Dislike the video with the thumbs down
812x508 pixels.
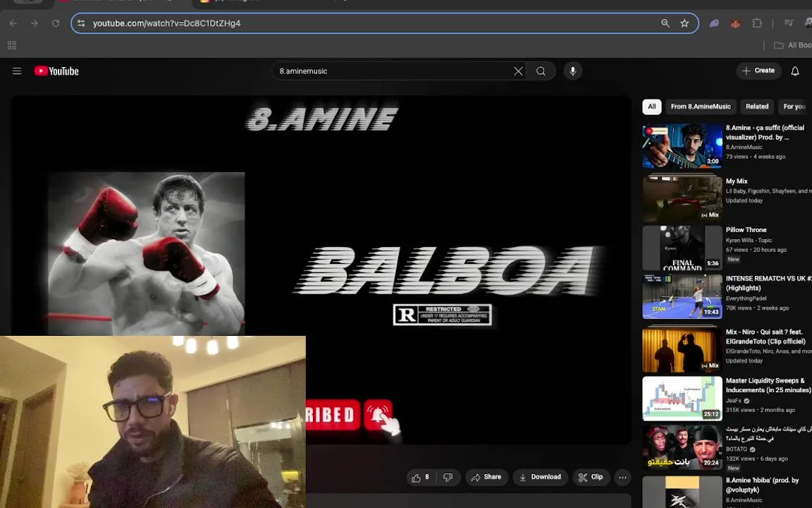(448, 478)
